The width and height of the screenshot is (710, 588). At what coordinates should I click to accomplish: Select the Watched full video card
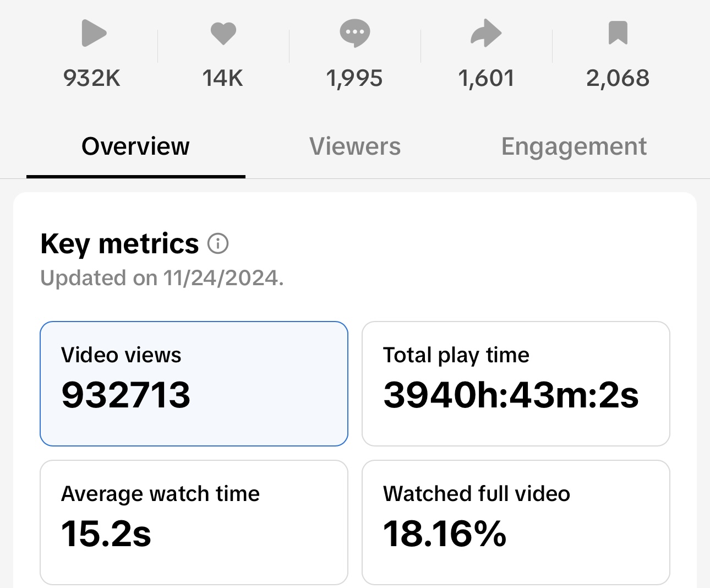coord(516,522)
